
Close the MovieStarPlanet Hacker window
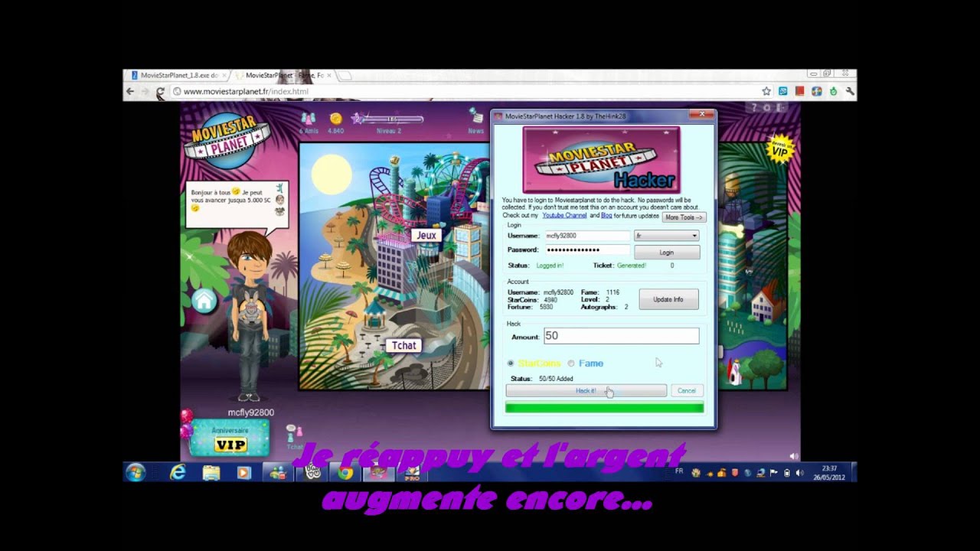click(701, 116)
